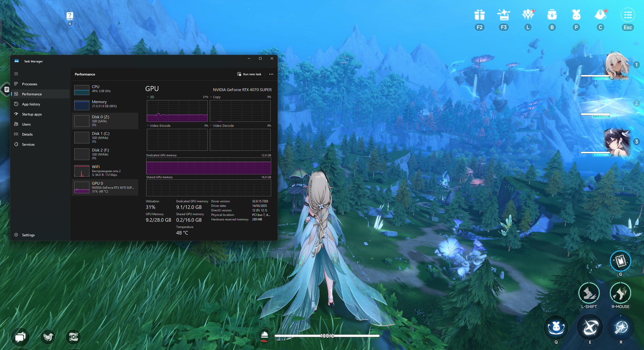Toggle the Task Manager hamburger navigation menu
Image resolution: width=644 pixels, height=350 pixels.
click(16, 74)
